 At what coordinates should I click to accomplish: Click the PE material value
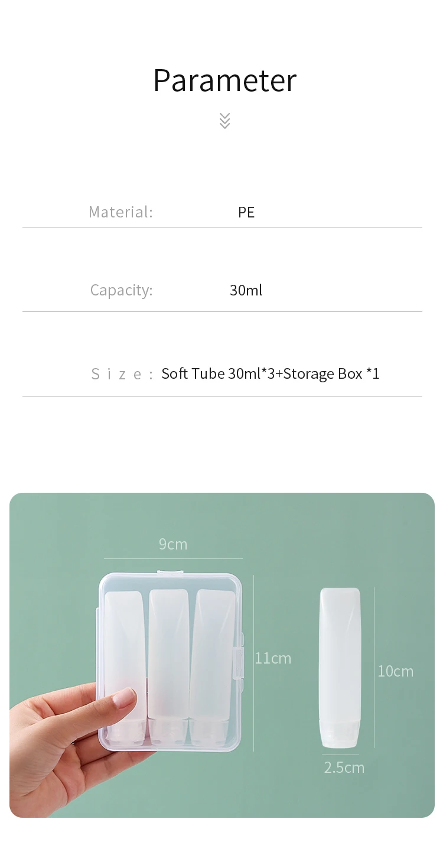tap(246, 212)
